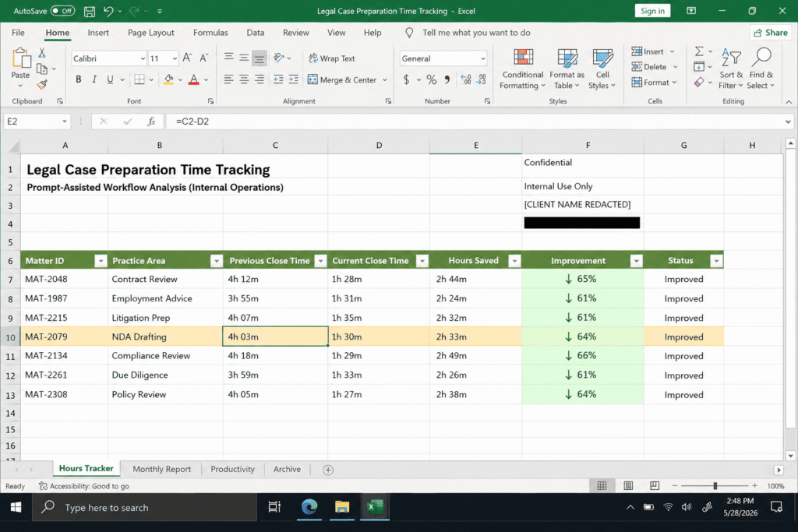Expand the Name Box dropdown arrow
Viewport: 798px width, 532px height.
(64, 122)
